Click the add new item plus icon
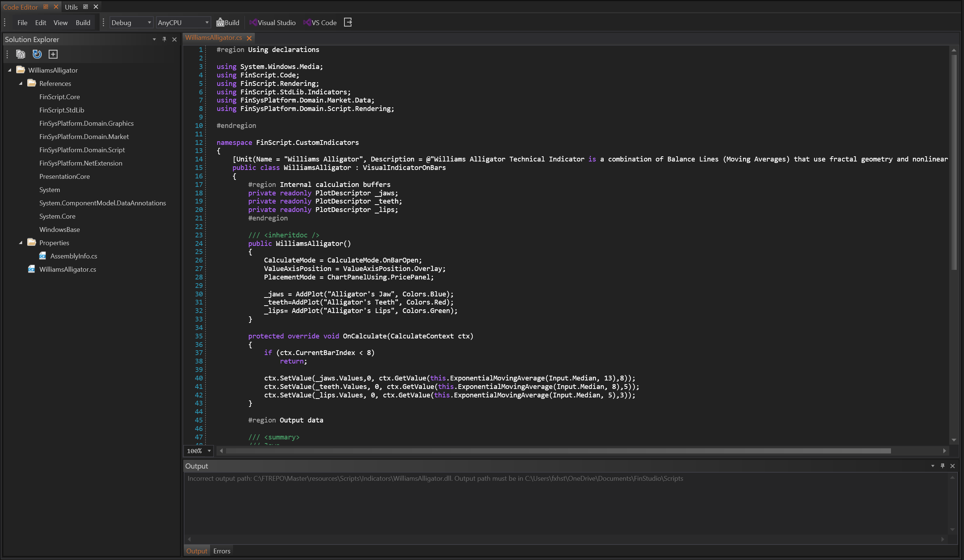 pos(53,54)
